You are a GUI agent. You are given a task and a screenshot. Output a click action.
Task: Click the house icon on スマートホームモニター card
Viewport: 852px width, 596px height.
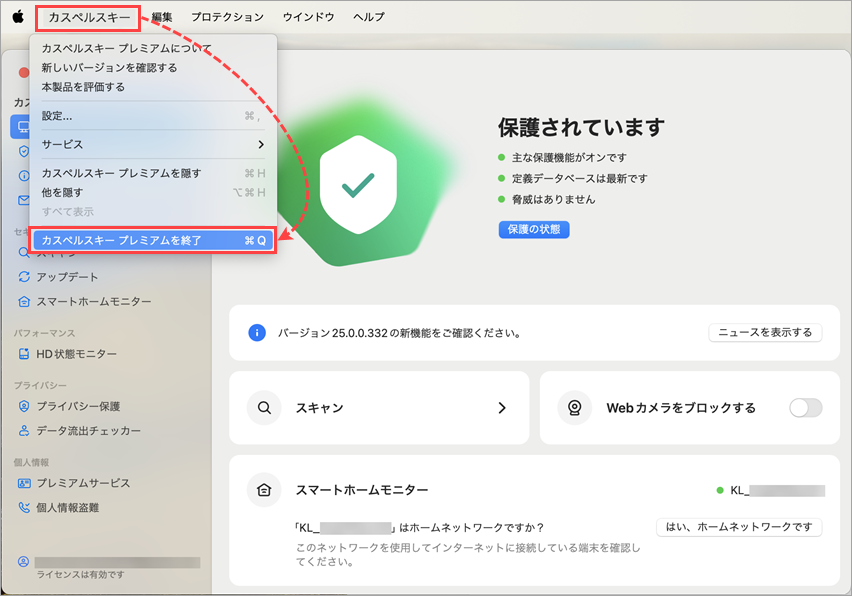tap(264, 490)
